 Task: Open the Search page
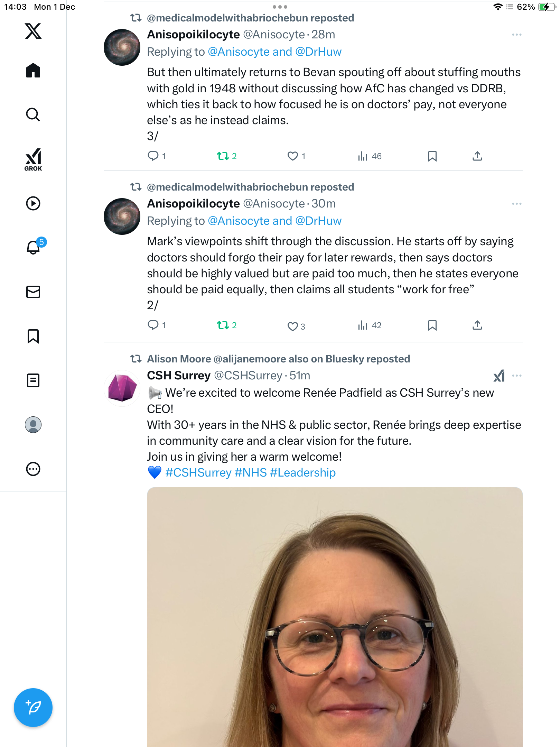click(x=33, y=114)
